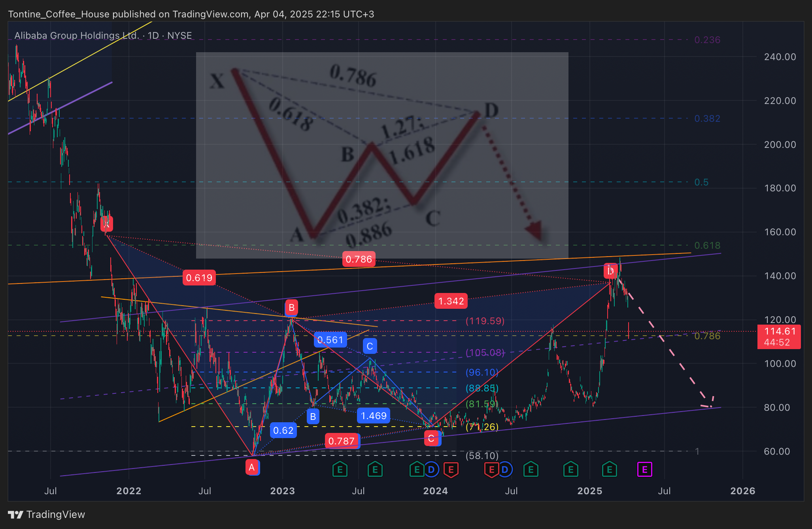Click the blue 0.561 ratio label

coord(330,340)
